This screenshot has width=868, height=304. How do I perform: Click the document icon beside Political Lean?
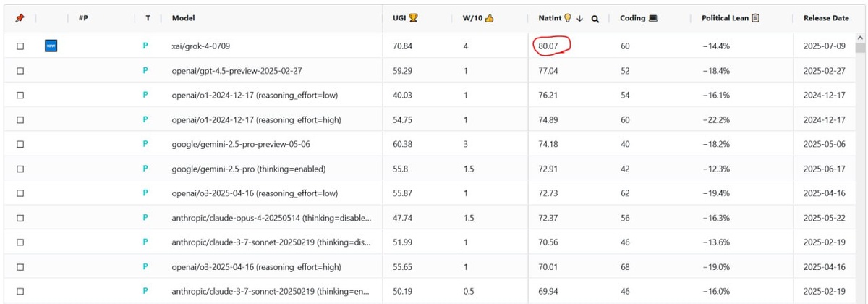756,18
